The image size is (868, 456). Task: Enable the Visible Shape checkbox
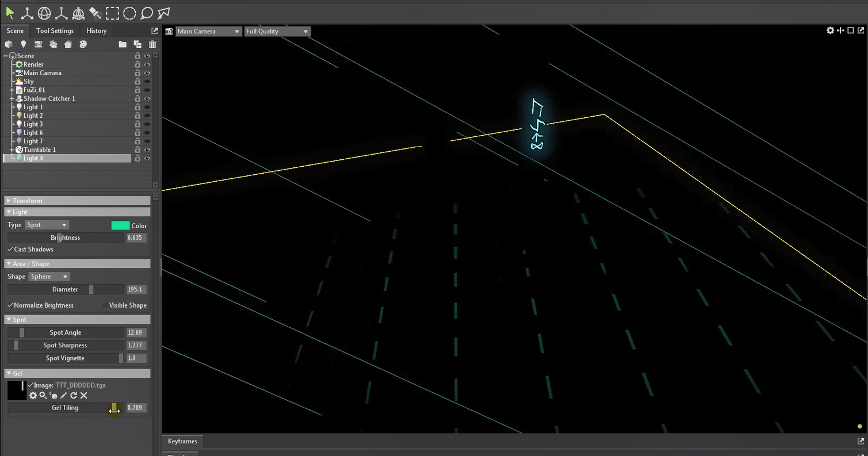[105, 305]
